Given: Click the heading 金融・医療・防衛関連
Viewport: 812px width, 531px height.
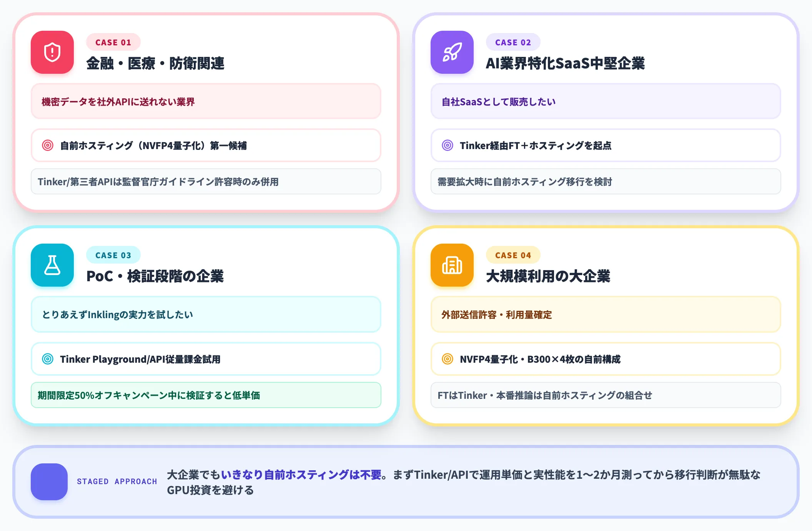Looking at the screenshot, I should pyautogui.click(x=155, y=63).
